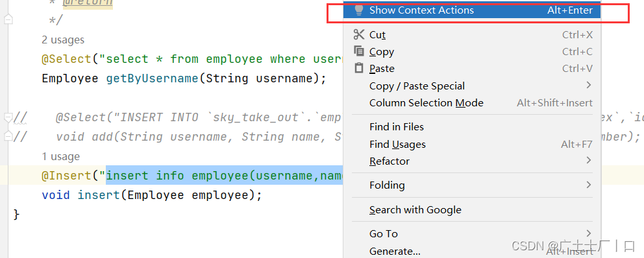Choose Search with Google
Screen dimensions: 644x258
tap(472, 210)
